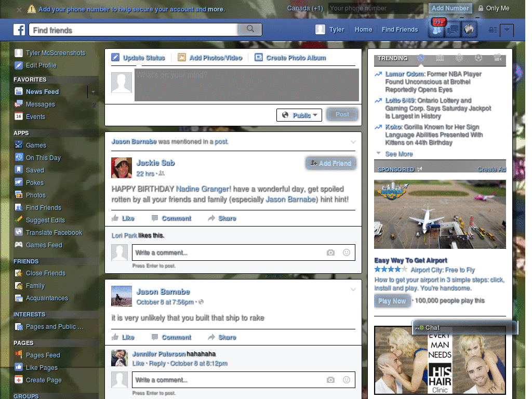Go to Home in top bar

tap(363, 30)
